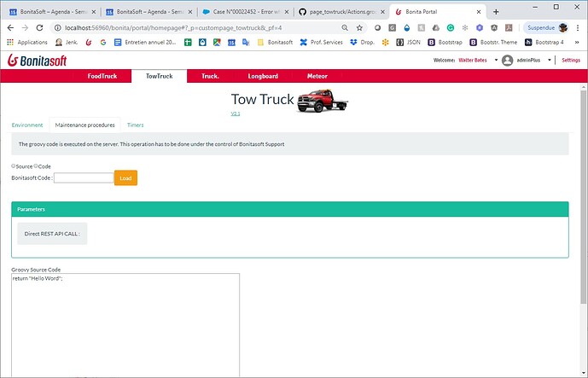This screenshot has width=588, height=378.
Task: Open the JSON bookmark
Action: (409, 43)
